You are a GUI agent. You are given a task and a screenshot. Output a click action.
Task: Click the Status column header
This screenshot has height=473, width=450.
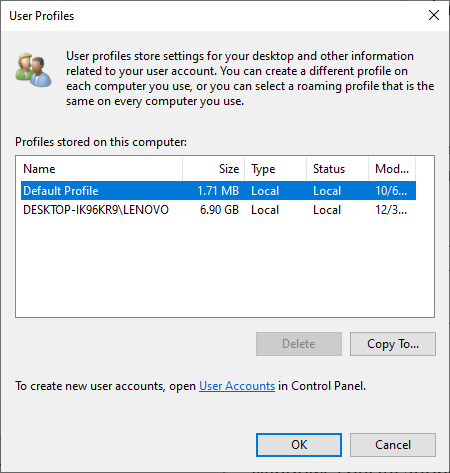point(337,169)
